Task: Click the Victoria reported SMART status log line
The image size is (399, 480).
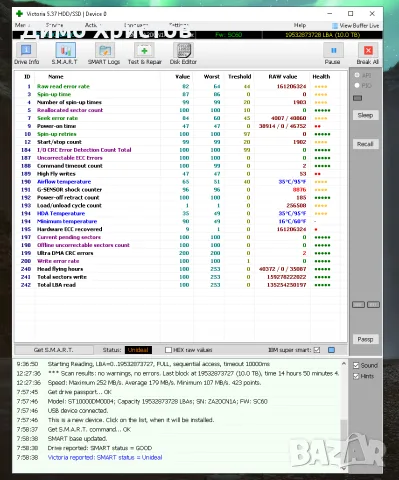Action: coord(105,457)
